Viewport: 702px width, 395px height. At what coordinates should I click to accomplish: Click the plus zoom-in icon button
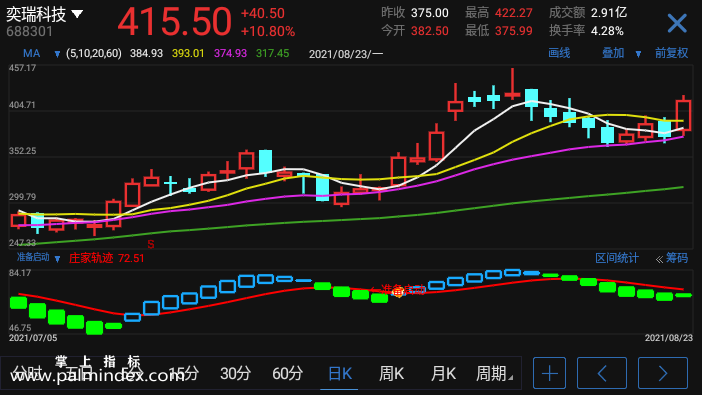[x=549, y=373]
